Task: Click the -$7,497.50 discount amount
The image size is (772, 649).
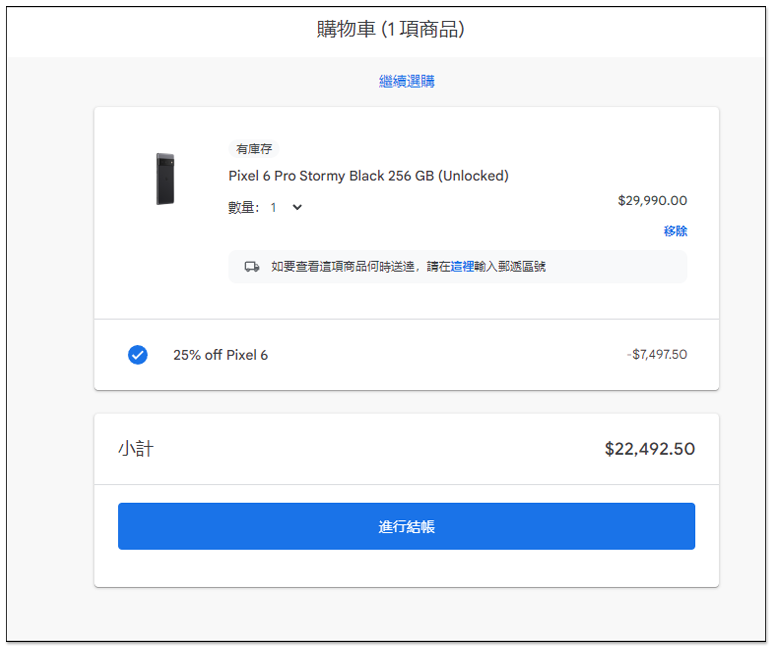Action: 657,355
